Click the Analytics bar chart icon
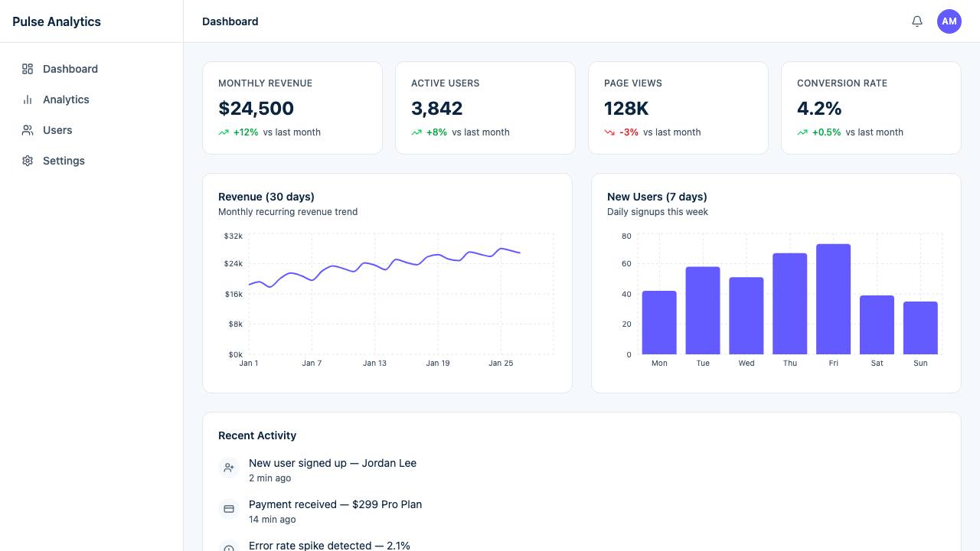Screen dimensions: 980x551 click(x=28, y=99)
